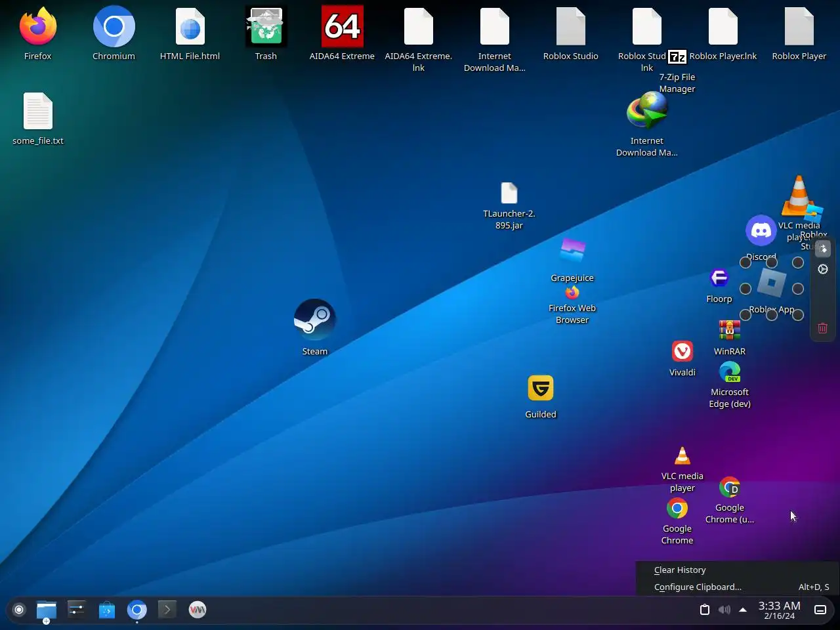The image size is (840, 630).
Task: Launch the Floorp browser icon
Action: 719,278
